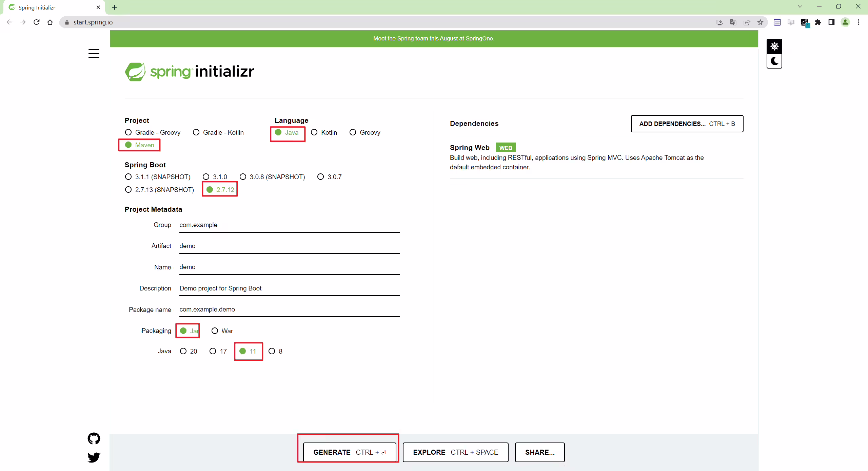Translate this page icon
The width and height of the screenshot is (868, 471).
click(x=733, y=22)
